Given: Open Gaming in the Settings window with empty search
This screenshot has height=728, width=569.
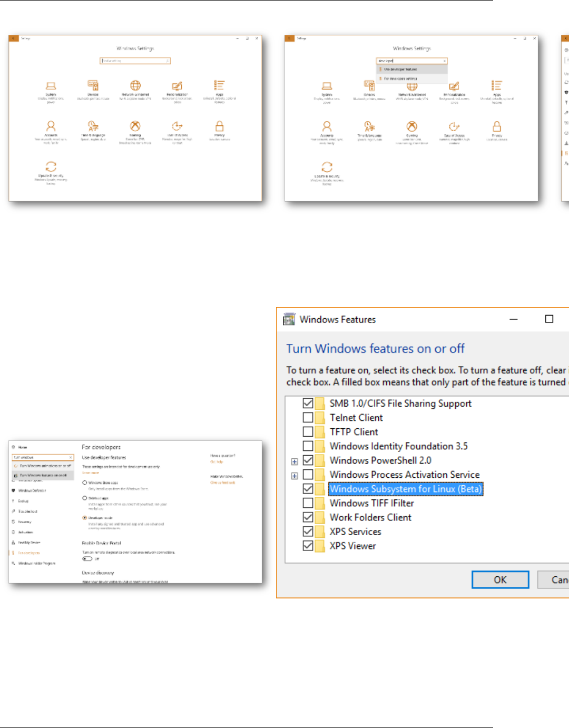Looking at the screenshot, I should [x=135, y=132].
